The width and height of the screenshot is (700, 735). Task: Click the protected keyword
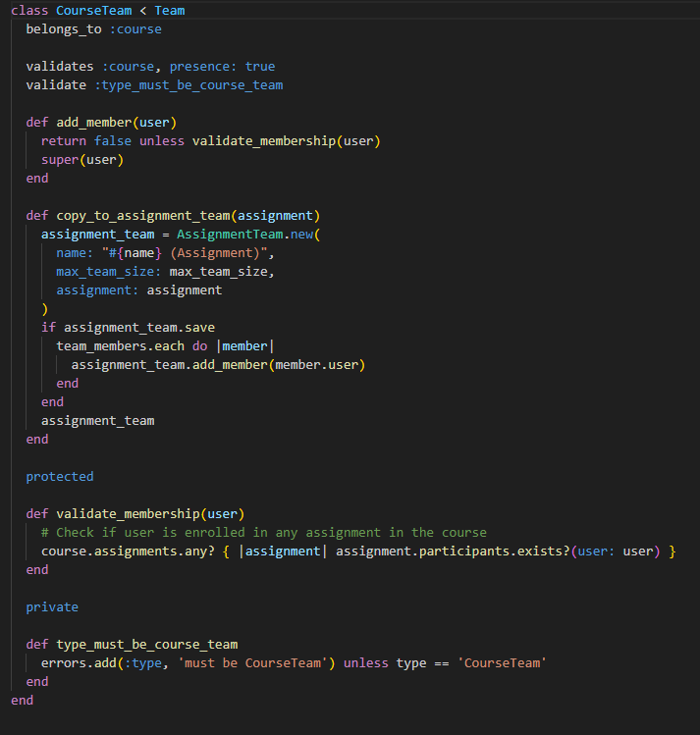coord(60,477)
